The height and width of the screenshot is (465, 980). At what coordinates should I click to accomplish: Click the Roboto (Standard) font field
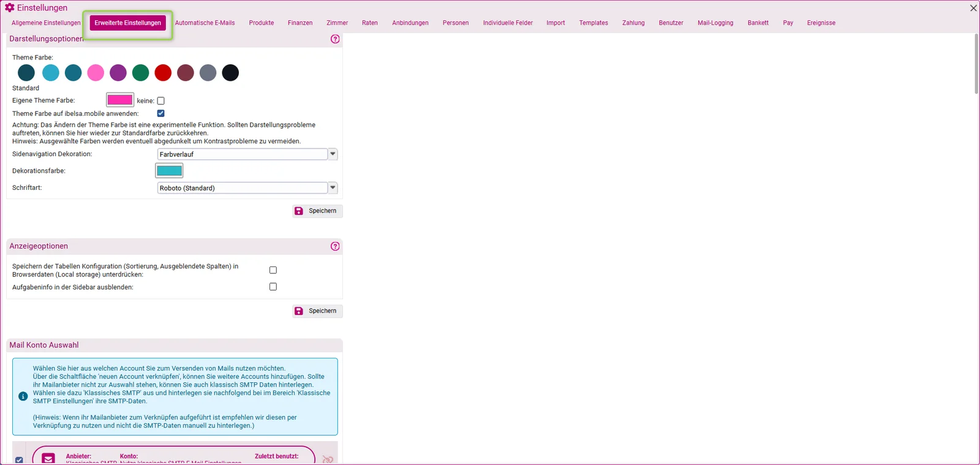[243, 188]
